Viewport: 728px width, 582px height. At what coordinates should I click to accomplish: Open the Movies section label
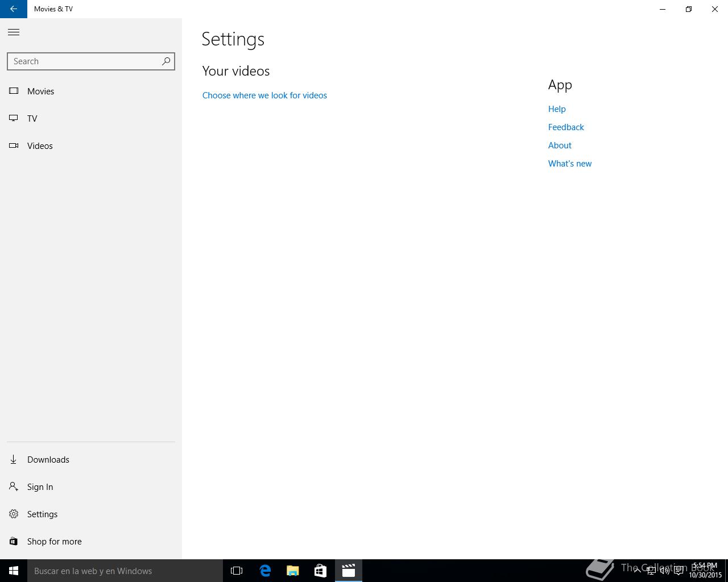pyautogui.click(x=41, y=92)
